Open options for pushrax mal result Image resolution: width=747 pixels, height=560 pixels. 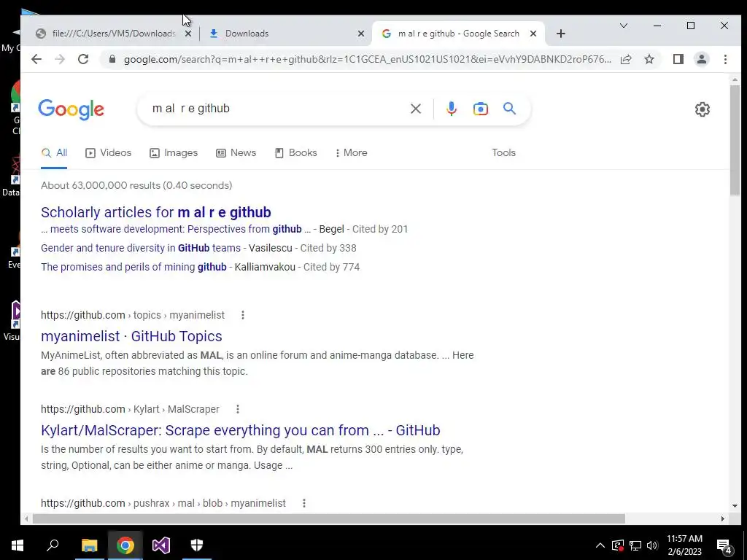point(304,503)
